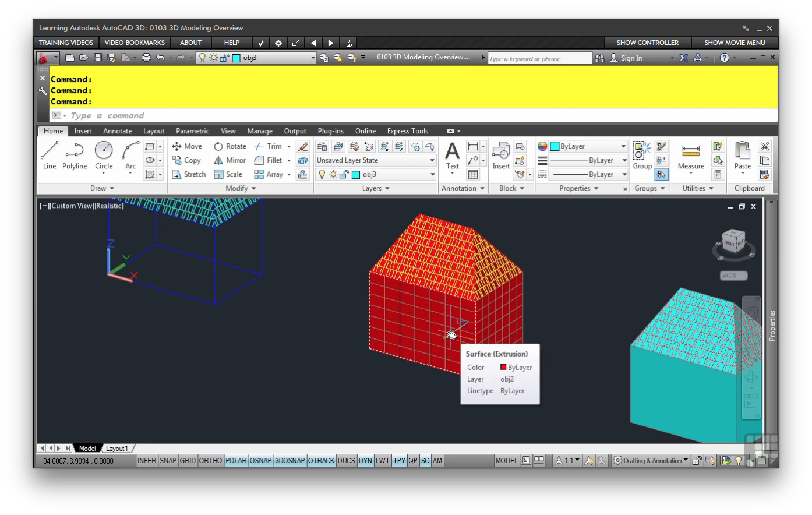The width and height of the screenshot is (812, 515).
Task: Click the Move tool
Action: pyautogui.click(x=187, y=146)
